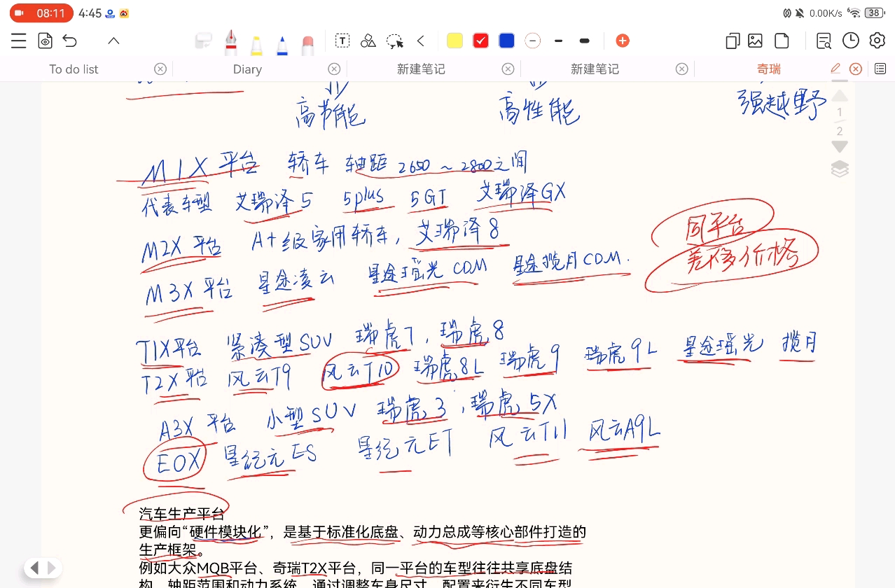Open history clock icon
Image resolution: width=895 pixels, height=588 pixels.
[x=850, y=41]
